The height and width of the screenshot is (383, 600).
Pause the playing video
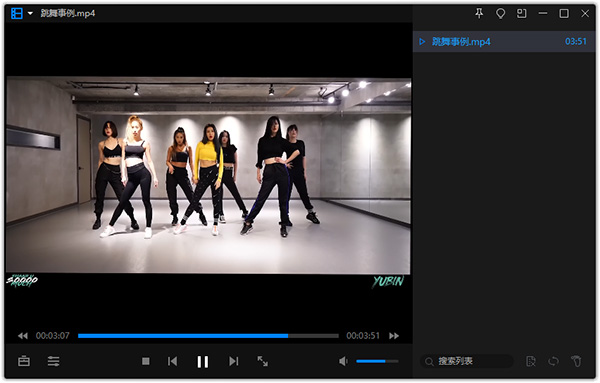202,362
